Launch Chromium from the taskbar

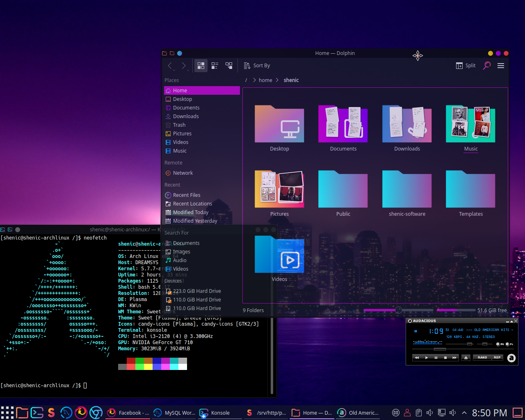coord(96,413)
